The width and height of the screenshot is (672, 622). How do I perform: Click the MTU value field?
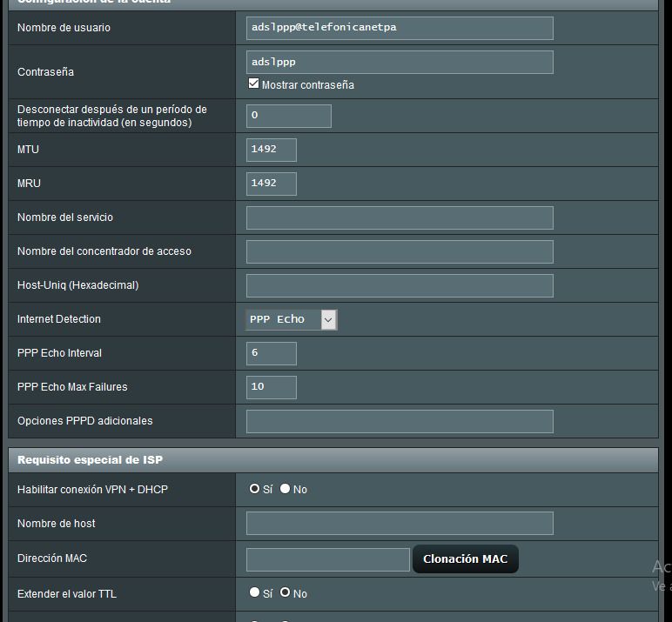pyautogui.click(x=272, y=150)
